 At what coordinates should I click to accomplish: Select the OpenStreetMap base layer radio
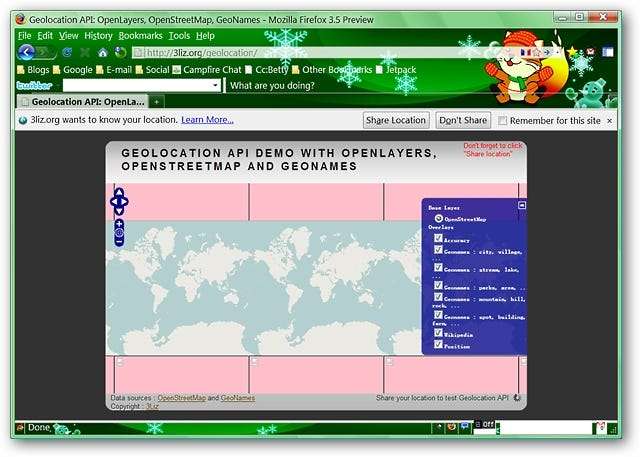[x=439, y=218]
